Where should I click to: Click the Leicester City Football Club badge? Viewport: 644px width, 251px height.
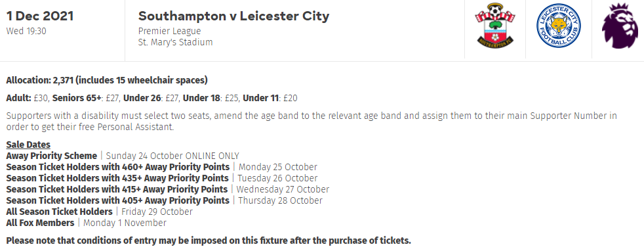558,26
